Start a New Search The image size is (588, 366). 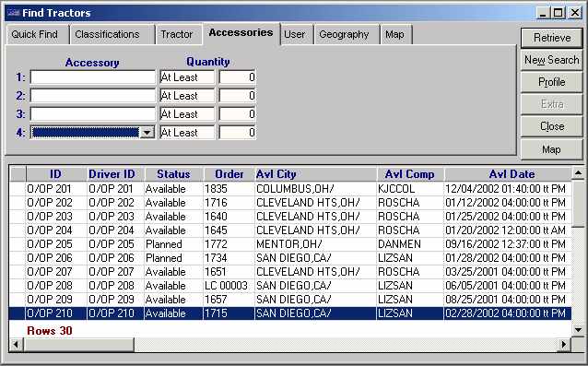[x=552, y=60]
